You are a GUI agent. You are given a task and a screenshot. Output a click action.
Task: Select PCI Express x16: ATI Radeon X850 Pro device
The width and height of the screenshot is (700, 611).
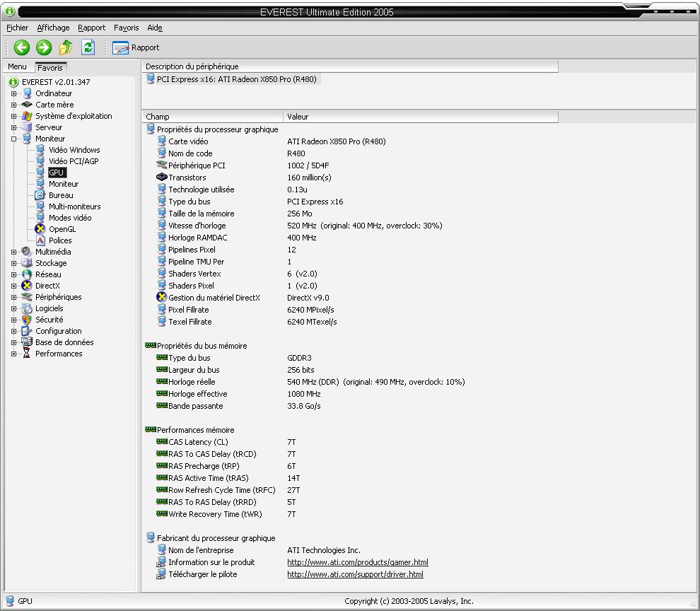pos(237,79)
